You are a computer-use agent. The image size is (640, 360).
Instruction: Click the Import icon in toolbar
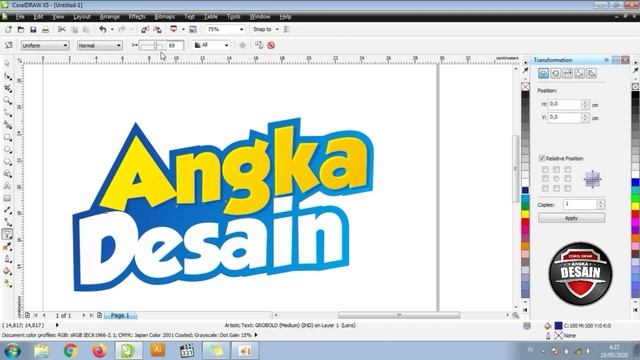[x=145, y=29]
